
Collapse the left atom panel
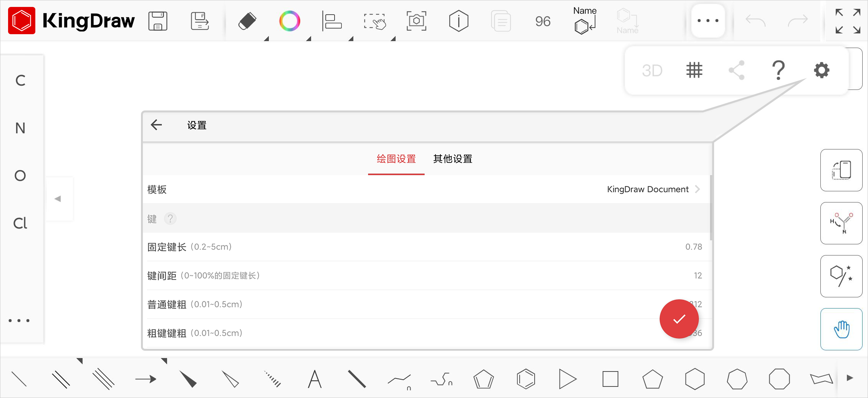pos(58,198)
